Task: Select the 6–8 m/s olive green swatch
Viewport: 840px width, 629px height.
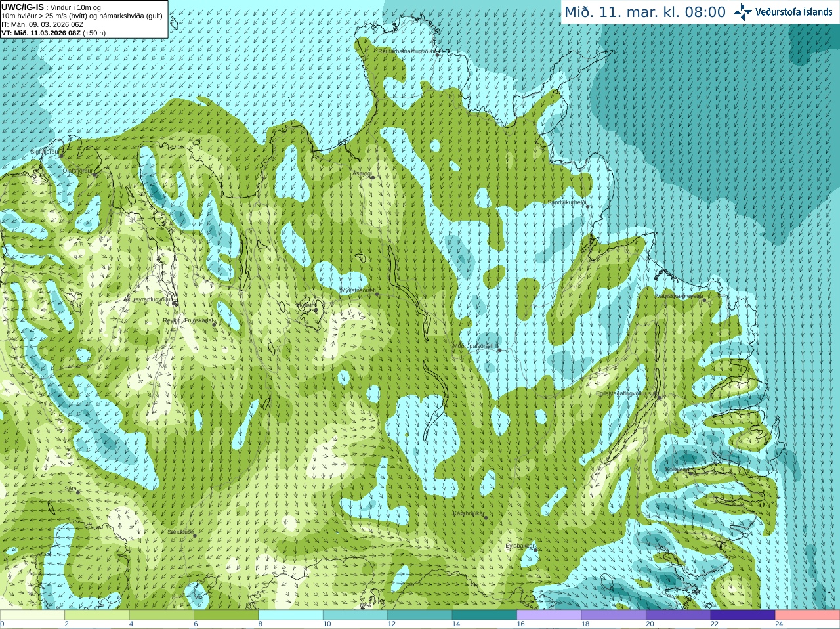Action: point(226,615)
